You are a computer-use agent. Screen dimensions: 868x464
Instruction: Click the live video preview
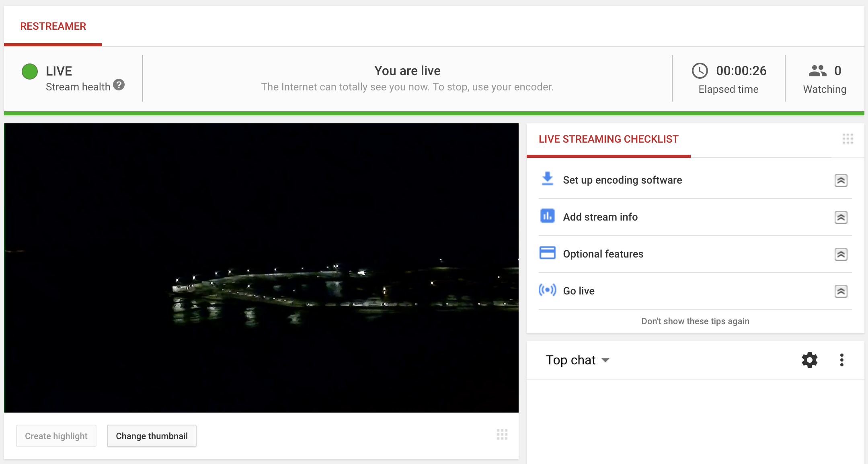(261, 268)
